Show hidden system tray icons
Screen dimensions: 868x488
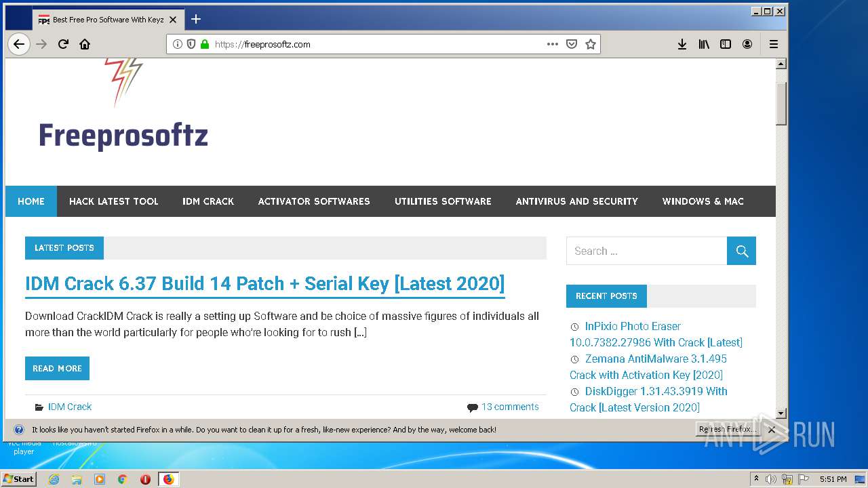coord(756,479)
